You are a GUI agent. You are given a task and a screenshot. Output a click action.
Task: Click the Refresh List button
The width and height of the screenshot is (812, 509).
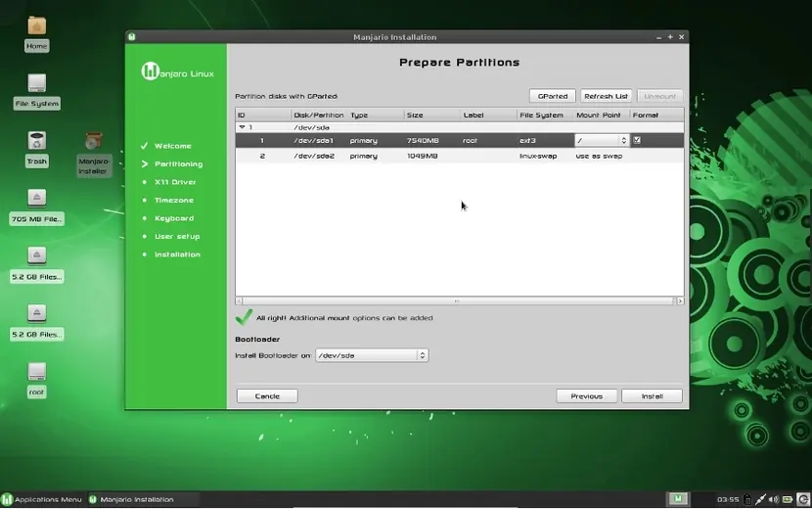606,96
